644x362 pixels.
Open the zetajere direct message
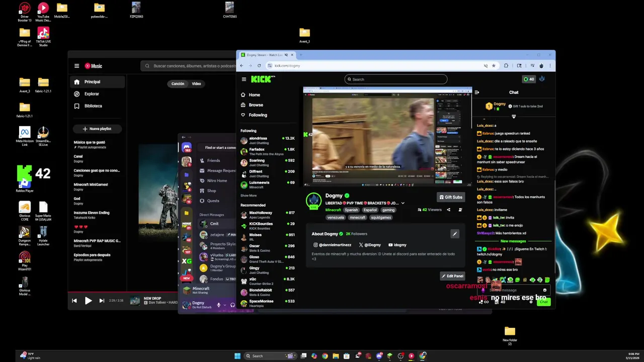(216, 234)
